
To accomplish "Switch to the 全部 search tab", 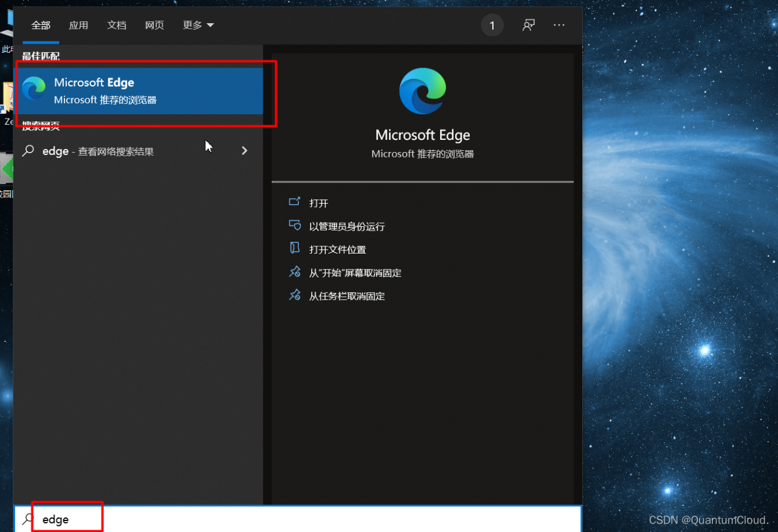I will point(41,25).
